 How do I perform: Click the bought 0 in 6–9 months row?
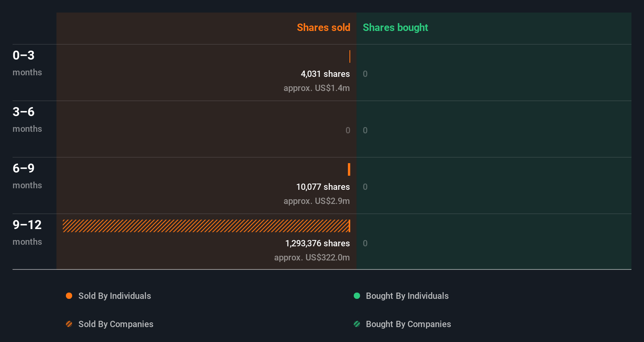click(x=365, y=187)
